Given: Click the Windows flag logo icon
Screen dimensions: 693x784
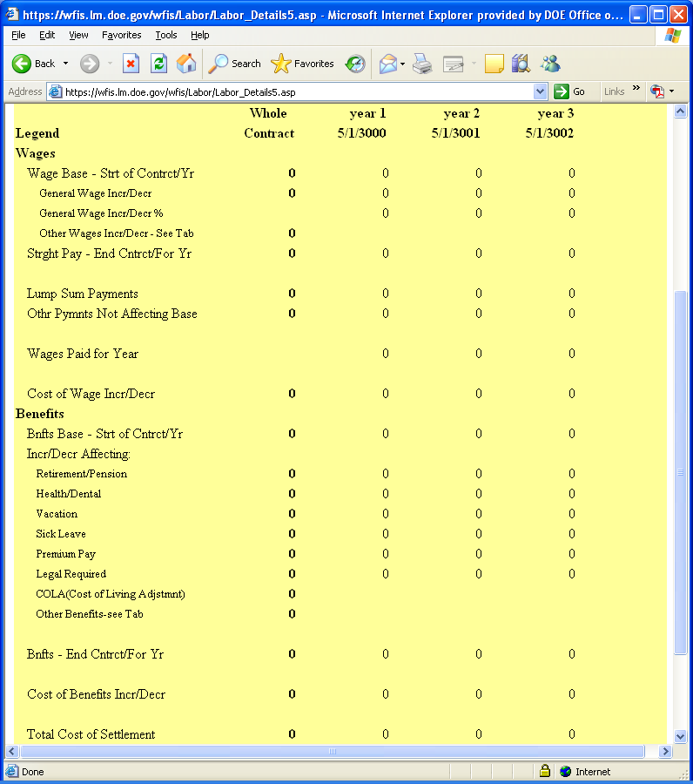Looking at the screenshot, I should click(672, 36).
